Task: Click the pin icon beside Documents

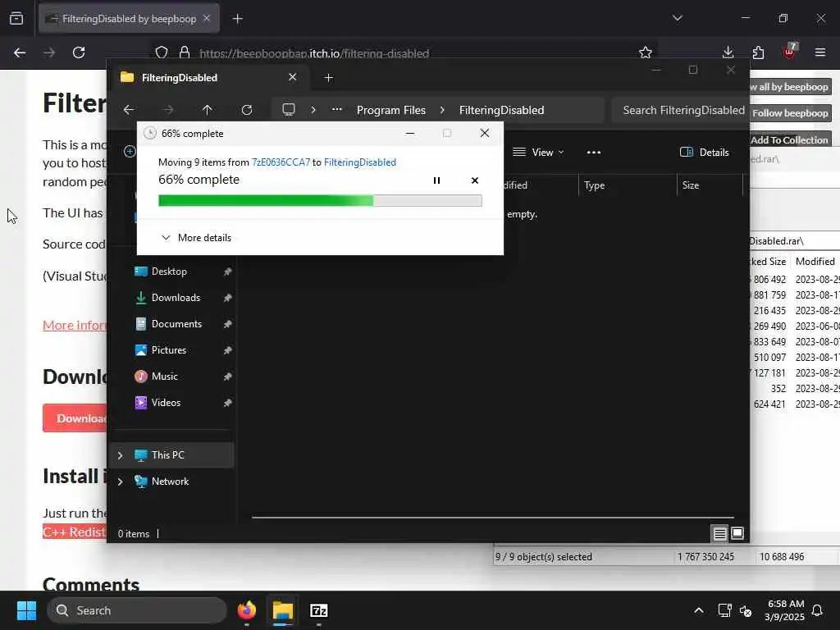Action: [x=228, y=324]
